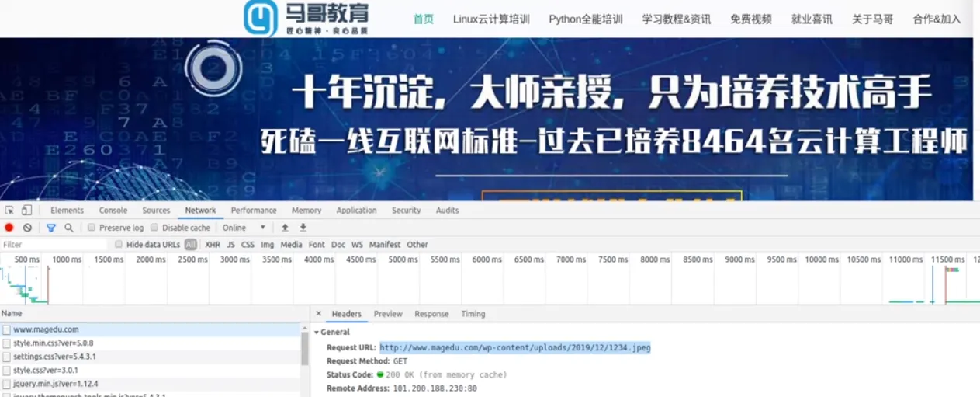Viewport: 980px width, 397px height.
Task: Open Linux云计算培训 navigation link
Action: pos(491,19)
